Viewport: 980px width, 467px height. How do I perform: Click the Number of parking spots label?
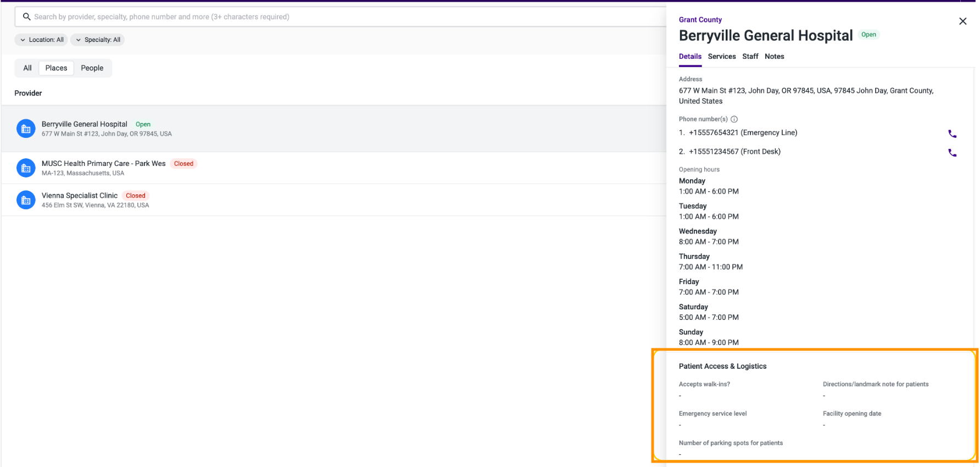point(731,443)
